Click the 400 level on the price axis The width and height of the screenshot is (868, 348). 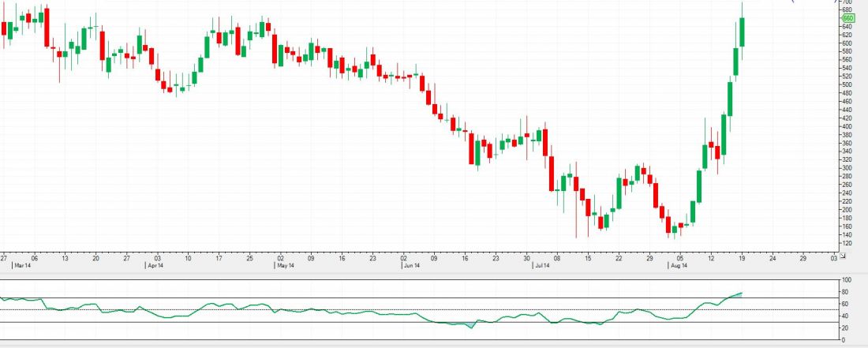coord(847,126)
